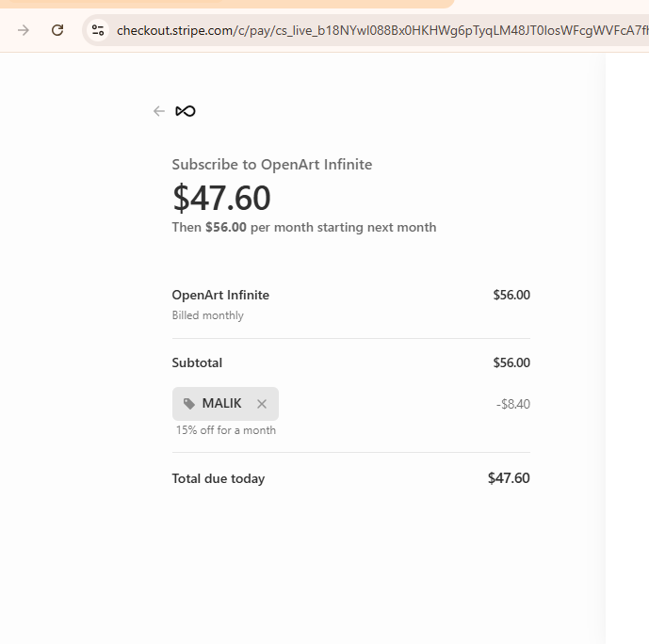The image size is (649, 644).
Task: Go back using the checkout back arrow
Action: point(159,111)
